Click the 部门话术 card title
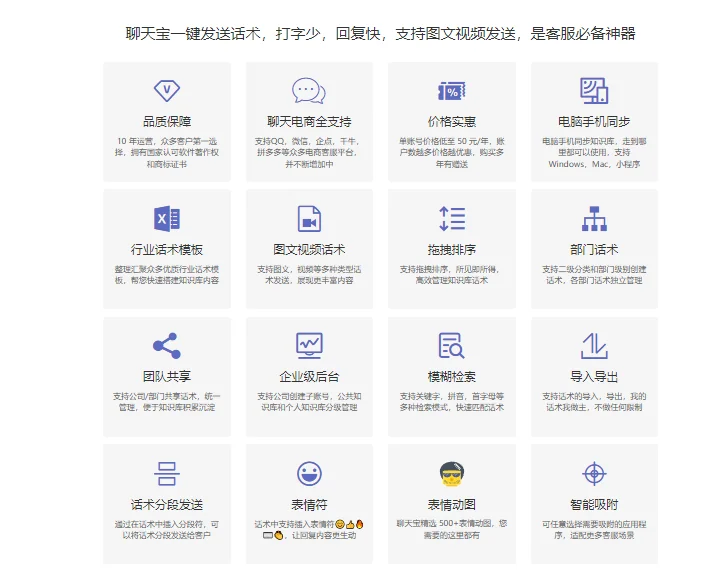Screen dimensions: 724x580 594,250
